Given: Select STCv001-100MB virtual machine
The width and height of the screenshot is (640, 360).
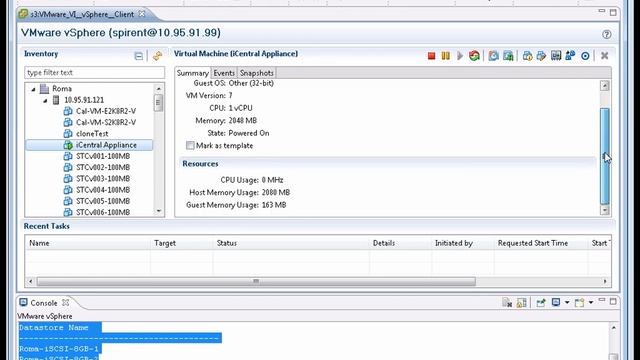Looking at the screenshot, I should coord(103,156).
